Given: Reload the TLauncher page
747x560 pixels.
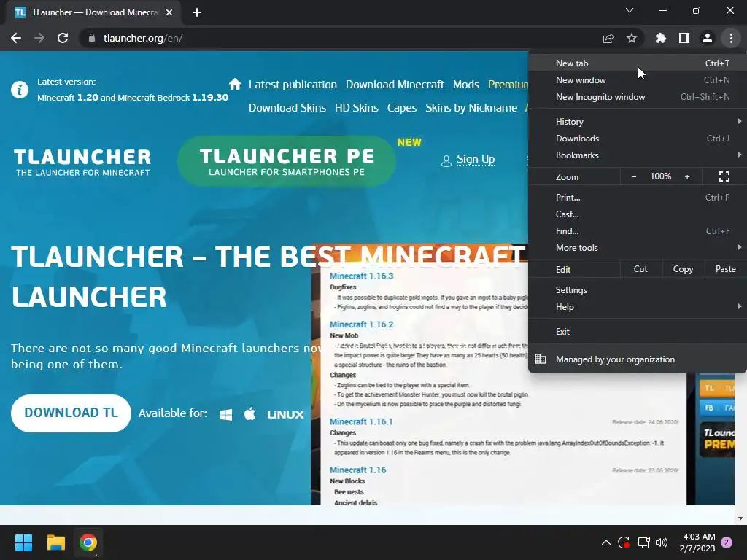Looking at the screenshot, I should 63,38.
